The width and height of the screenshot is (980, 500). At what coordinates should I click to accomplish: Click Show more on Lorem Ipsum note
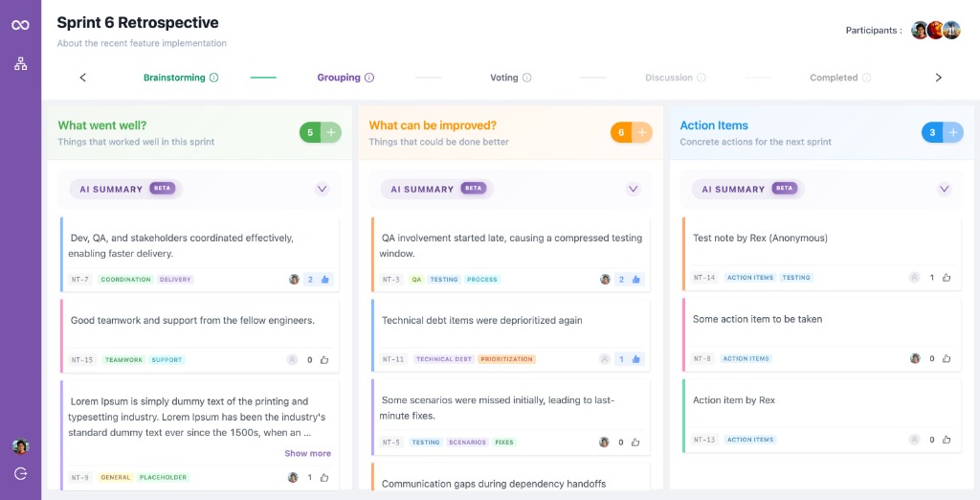tap(307, 453)
